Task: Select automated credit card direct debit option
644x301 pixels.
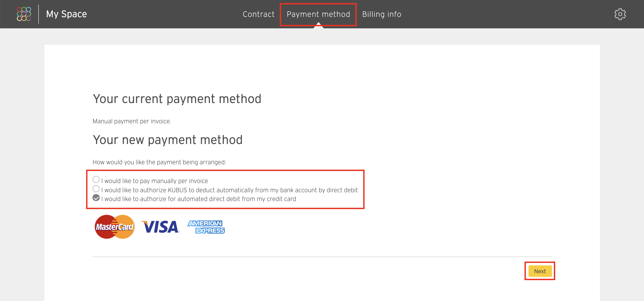Action: 96,198
